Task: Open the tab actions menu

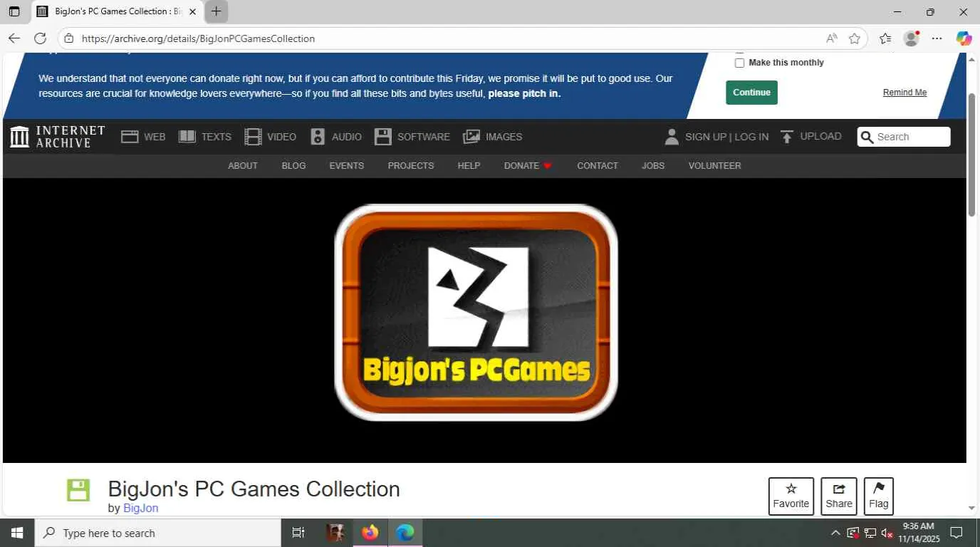Action: tap(14, 11)
